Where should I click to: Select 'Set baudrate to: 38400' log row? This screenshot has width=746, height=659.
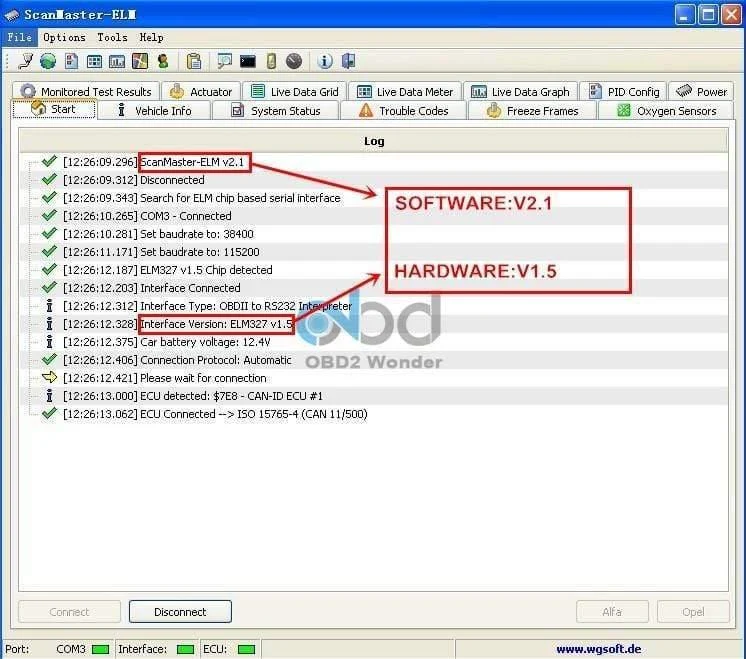pyautogui.click(x=374, y=234)
